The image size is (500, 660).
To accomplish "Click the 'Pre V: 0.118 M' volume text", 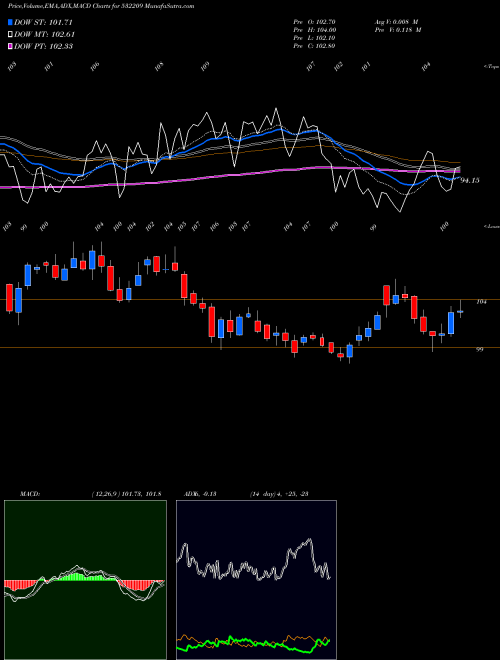I will 397,30.
